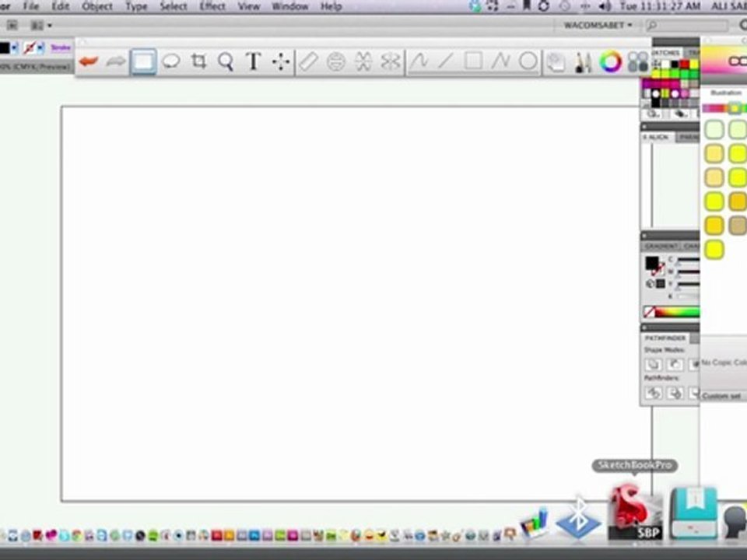Toggle the first Symmetry tool icon
The width and height of the screenshot is (747, 560).
tap(363, 62)
